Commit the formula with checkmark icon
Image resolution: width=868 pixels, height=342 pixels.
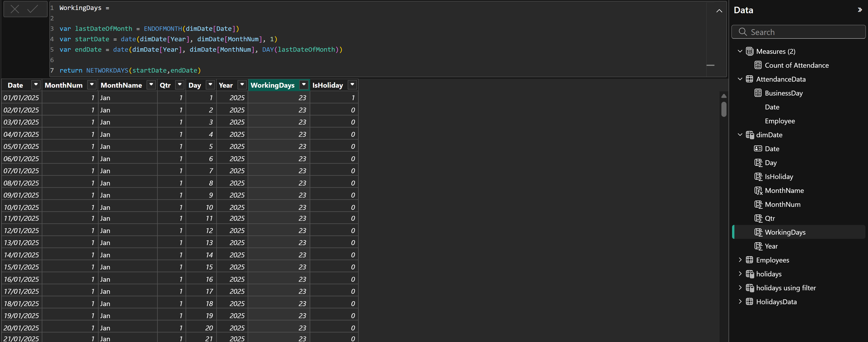click(x=32, y=9)
